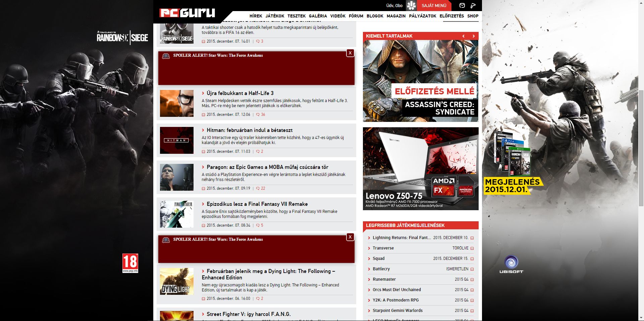Click date icon on Half-Life 3 article

[203, 115]
